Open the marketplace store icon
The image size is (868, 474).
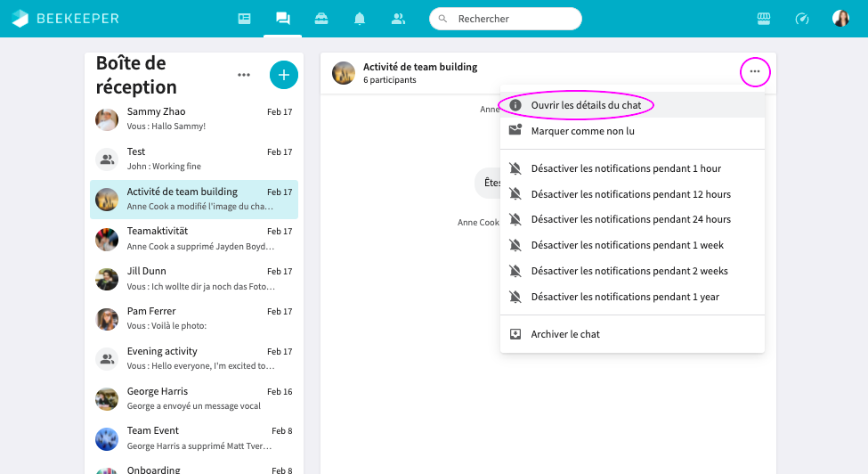[763, 19]
